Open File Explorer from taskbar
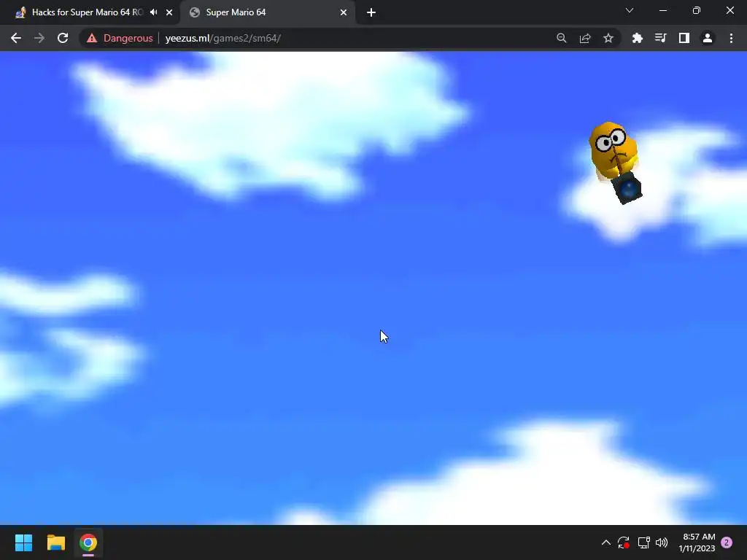Image resolution: width=747 pixels, height=560 pixels. (55, 542)
